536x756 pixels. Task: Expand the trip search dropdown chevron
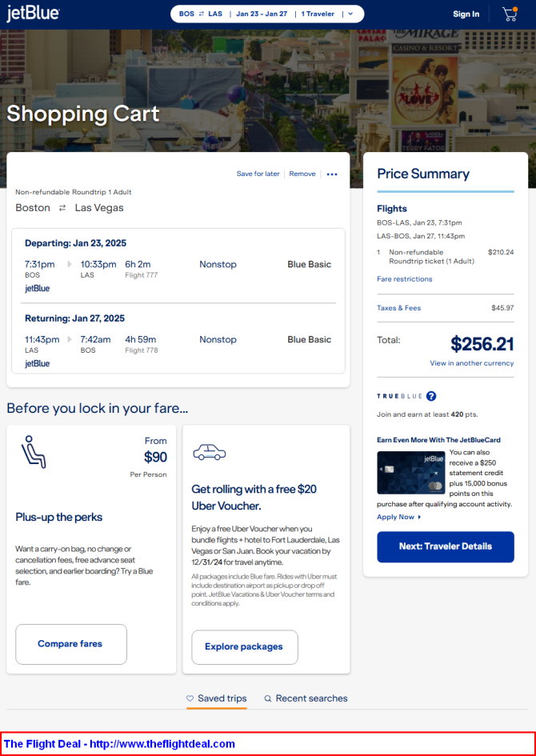coord(350,14)
